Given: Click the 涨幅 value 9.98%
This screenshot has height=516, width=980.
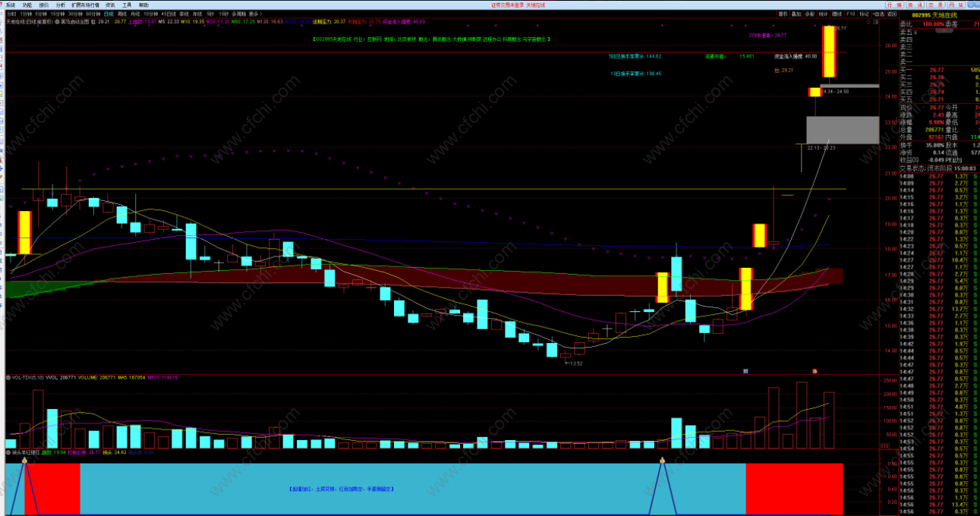Looking at the screenshot, I should click(x=935, y=122).
